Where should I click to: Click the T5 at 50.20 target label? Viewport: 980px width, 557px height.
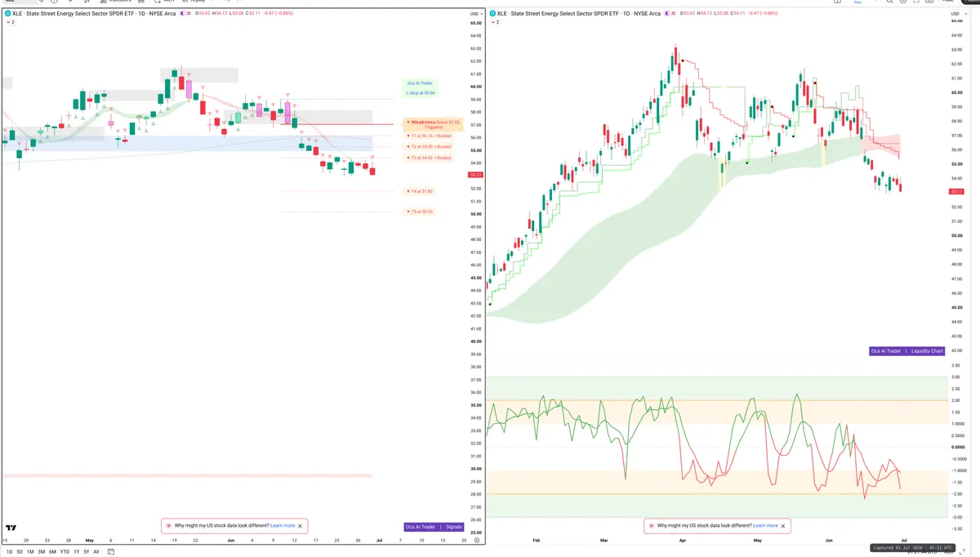(x=420, y=212)
